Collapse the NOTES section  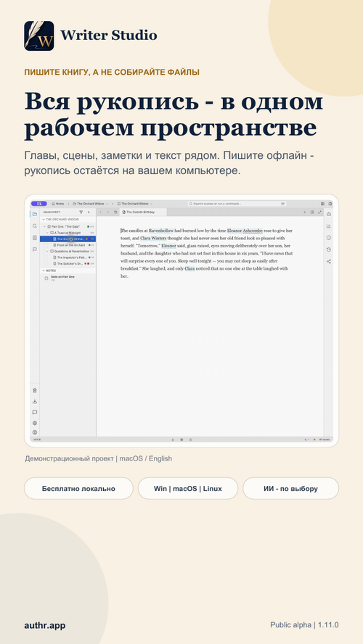pos(43,271)
